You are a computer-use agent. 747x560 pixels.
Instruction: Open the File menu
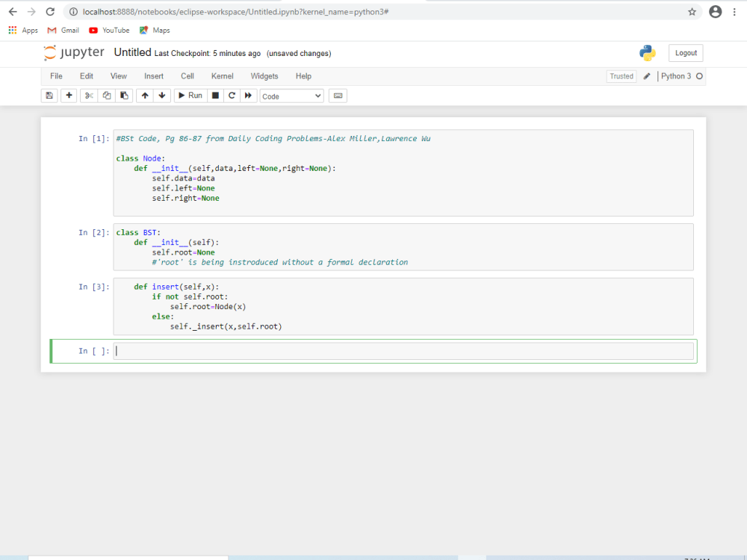(56, 76)
